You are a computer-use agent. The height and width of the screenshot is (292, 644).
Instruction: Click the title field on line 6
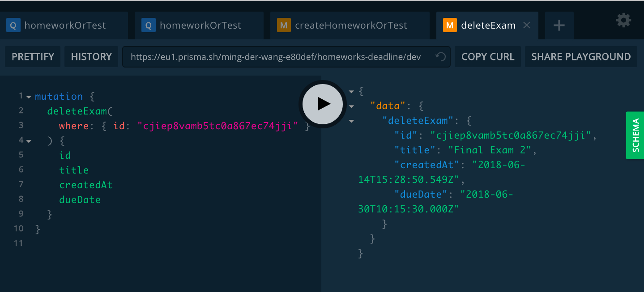[x=74, y=170]
